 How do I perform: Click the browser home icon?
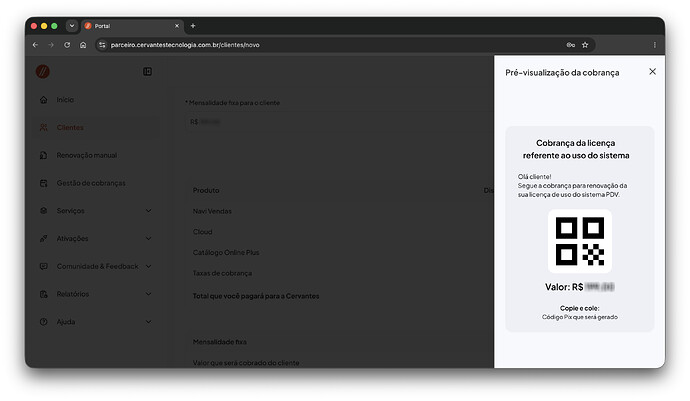[x=83, y=45]
